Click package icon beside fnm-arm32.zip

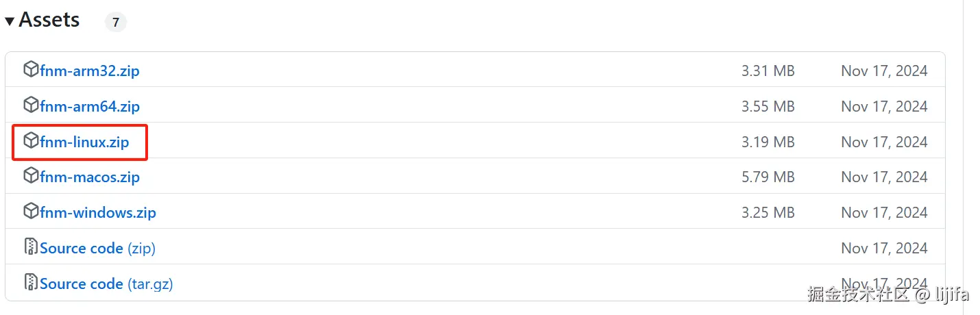click(31, 69)
